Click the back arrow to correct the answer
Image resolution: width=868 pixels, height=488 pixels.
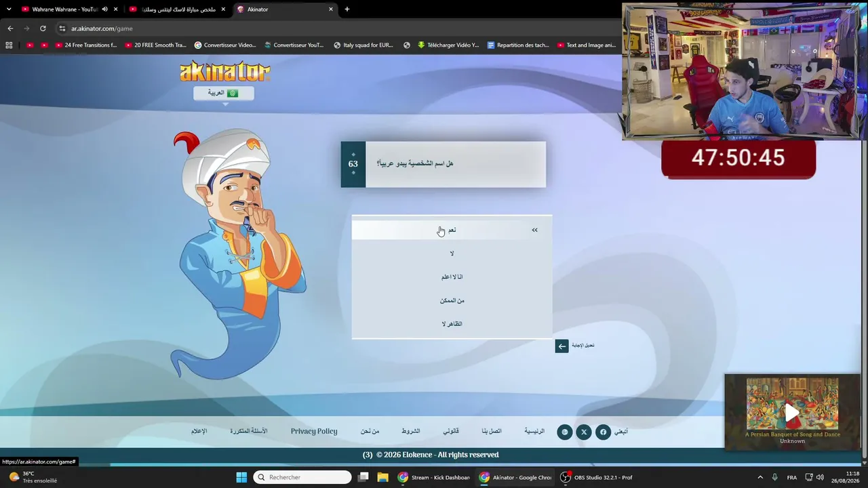[561, 346]
